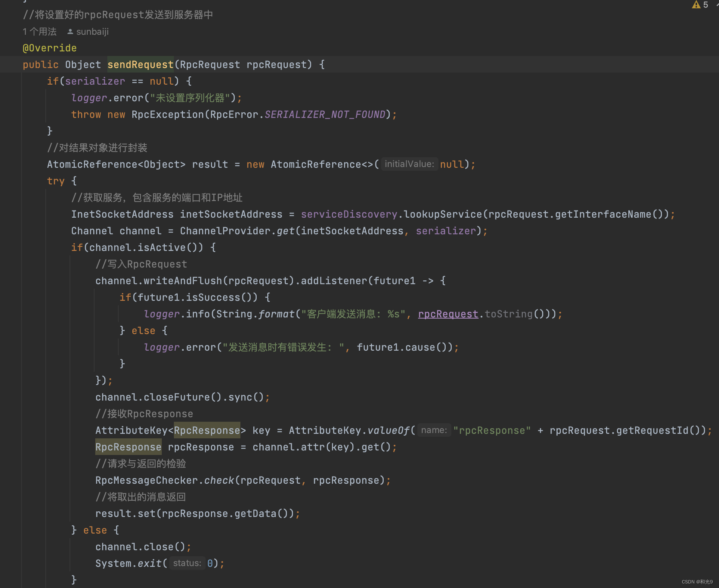Click ChannelProvider class name
This screenshot has height=588, width=719.
tap(225, 231)
